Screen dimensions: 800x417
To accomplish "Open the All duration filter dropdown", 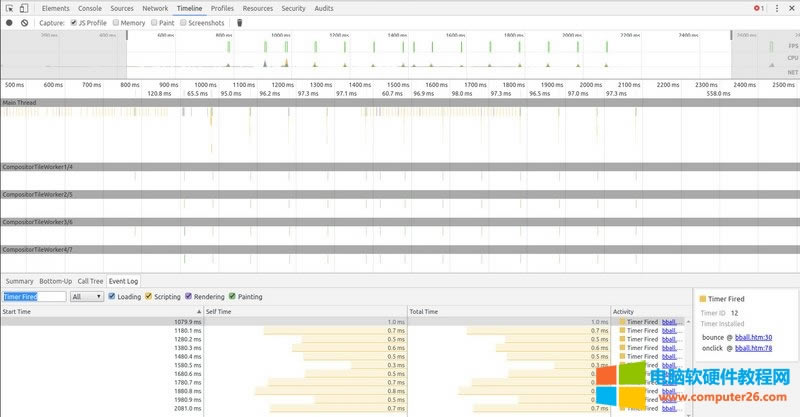I will tap(85, 297).
